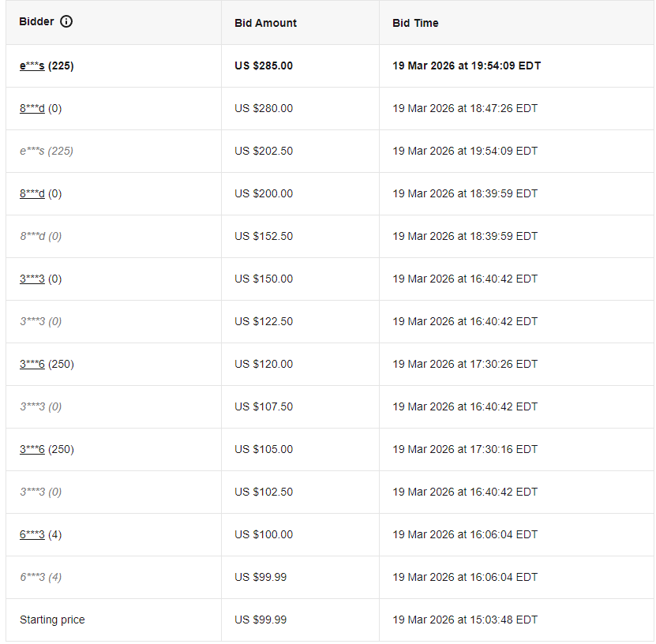656x644 pixels.
Task: Select US $99.99 amount in 6***3 row
Action: tap(261, 578)
